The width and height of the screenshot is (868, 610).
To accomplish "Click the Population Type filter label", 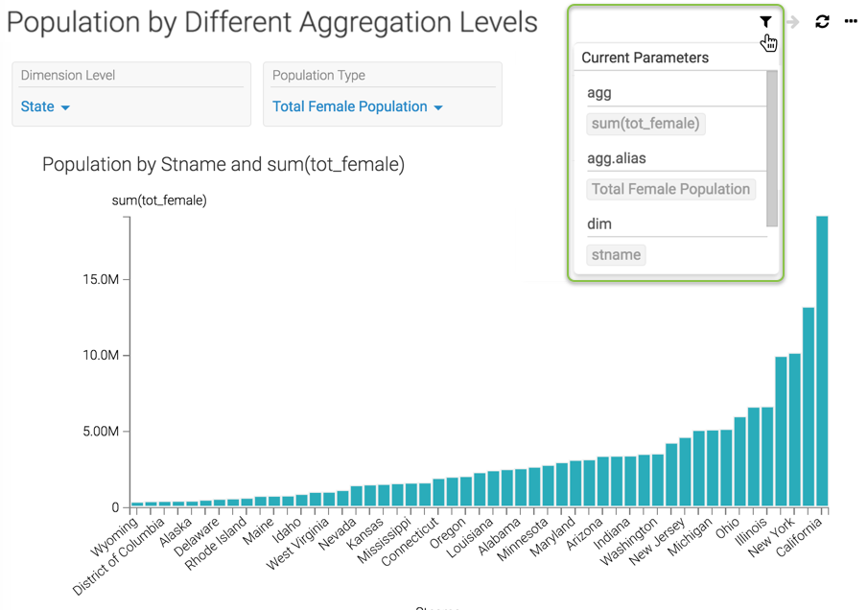I will click(318, 75).
